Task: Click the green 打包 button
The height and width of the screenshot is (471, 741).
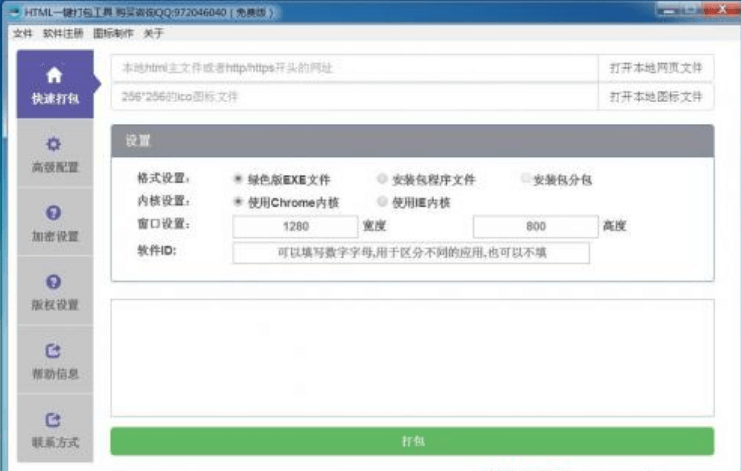Action: tap(412, 441)
